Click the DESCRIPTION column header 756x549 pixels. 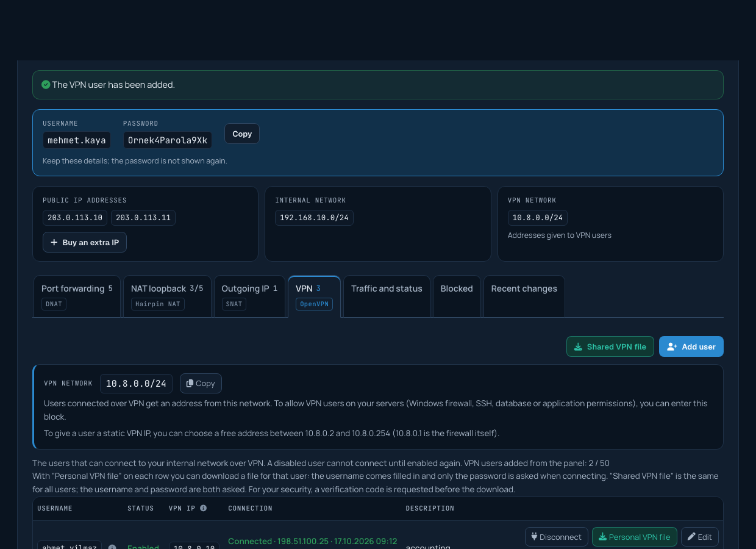[430, 508]
